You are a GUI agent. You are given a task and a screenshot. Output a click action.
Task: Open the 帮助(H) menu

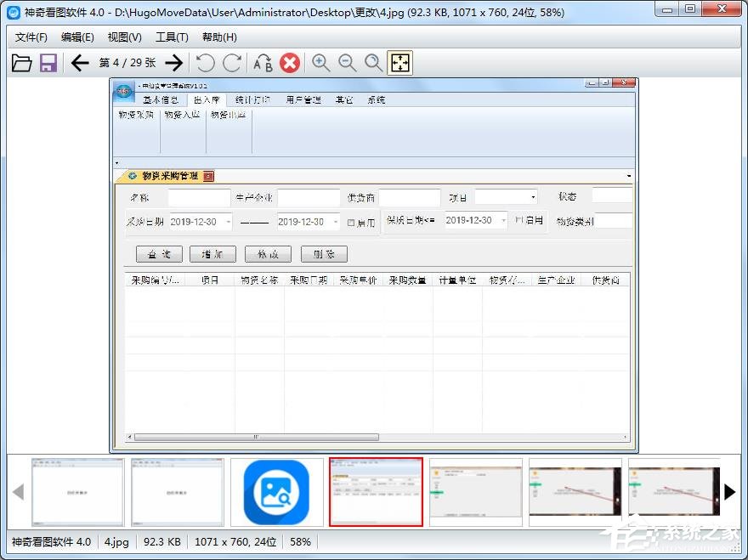[x=219, y=37]
